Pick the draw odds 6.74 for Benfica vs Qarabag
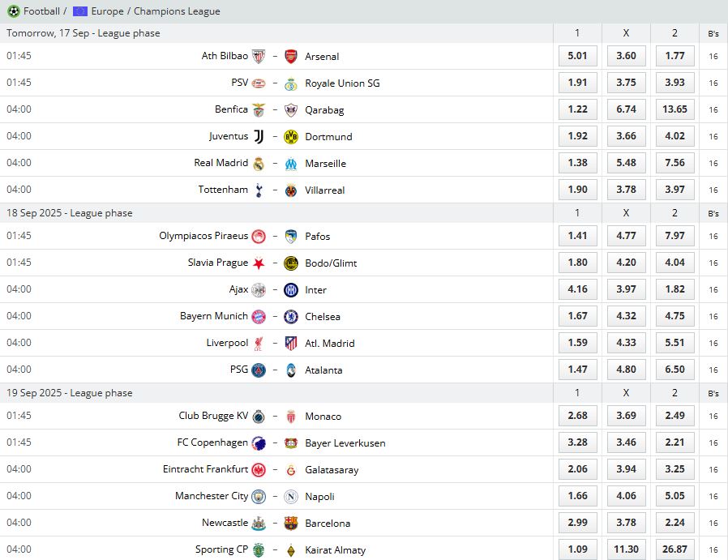The height and width of the screenshot is (560, 728). [x=626, y=110]
